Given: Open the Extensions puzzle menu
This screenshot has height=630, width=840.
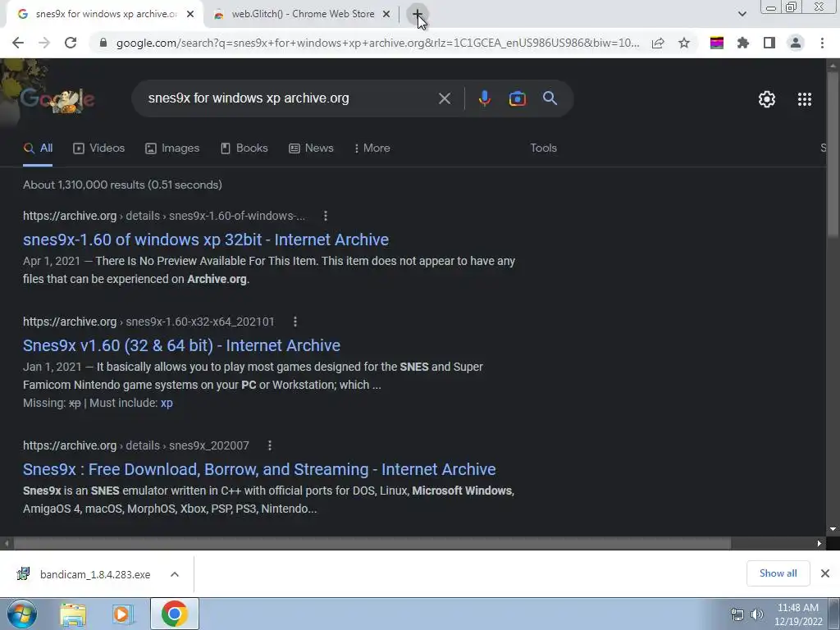Looking at the screenshot, I should point(743,43).
